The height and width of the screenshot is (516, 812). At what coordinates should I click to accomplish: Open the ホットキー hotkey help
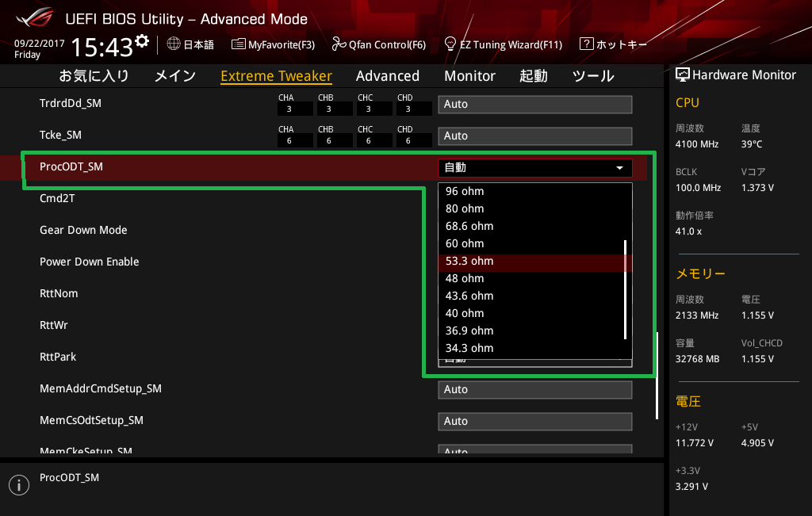pyautogui.click(x=613, y=44)
